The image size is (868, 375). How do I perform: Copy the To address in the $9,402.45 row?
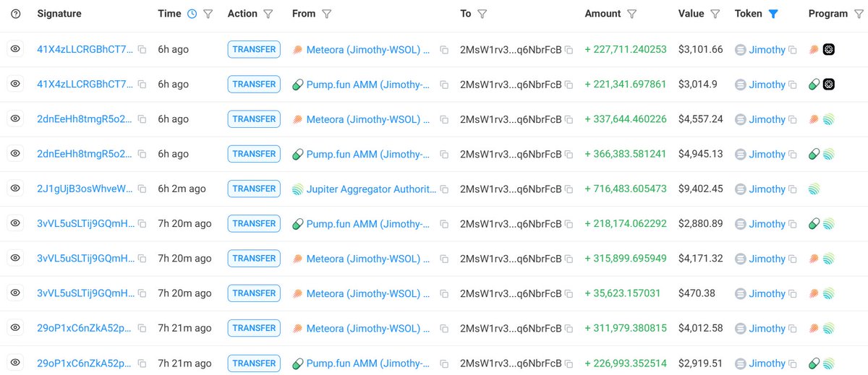(x=569, y=189)
